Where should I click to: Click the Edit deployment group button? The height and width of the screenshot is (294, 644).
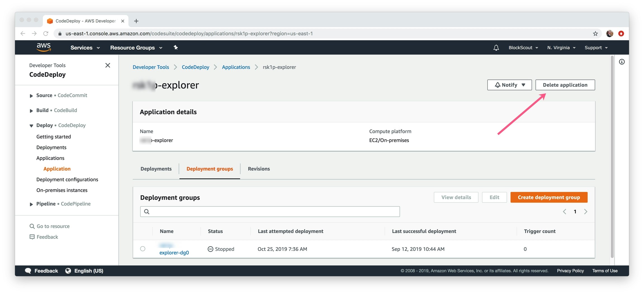click(x=494, y=197)
